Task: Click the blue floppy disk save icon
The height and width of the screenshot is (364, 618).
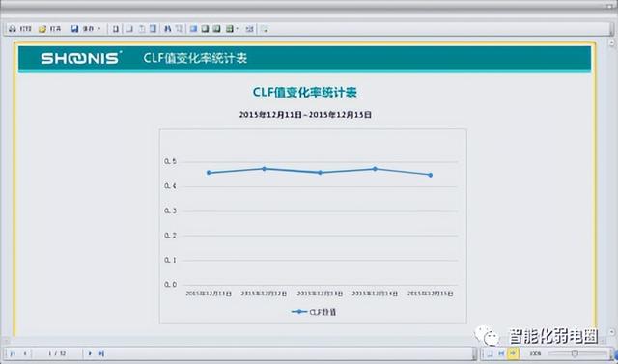Action: (x=75, y=29)
